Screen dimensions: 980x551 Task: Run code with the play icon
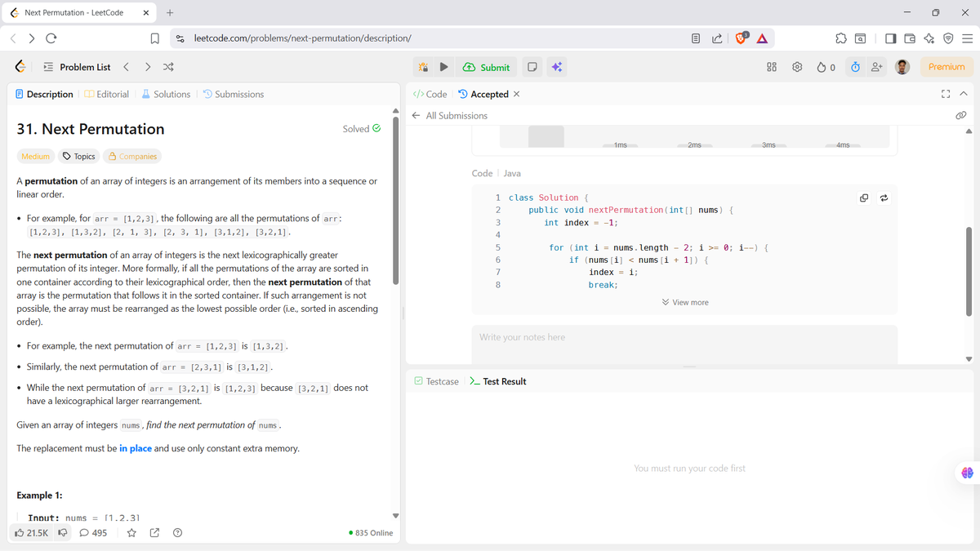click(443, 67)
